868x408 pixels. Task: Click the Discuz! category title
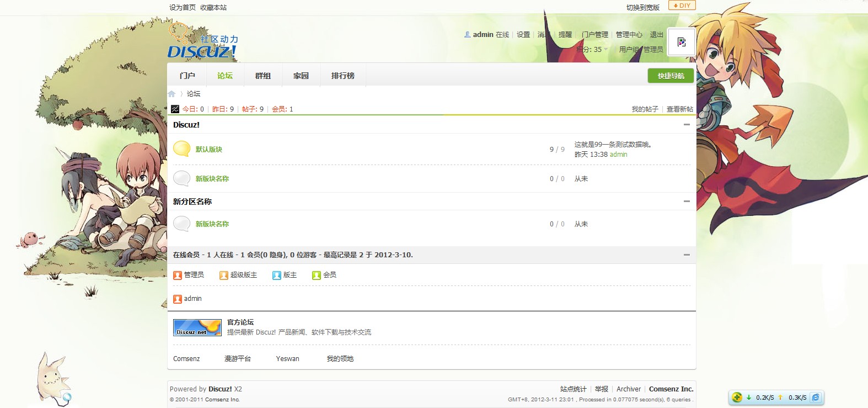click(186, 125)
